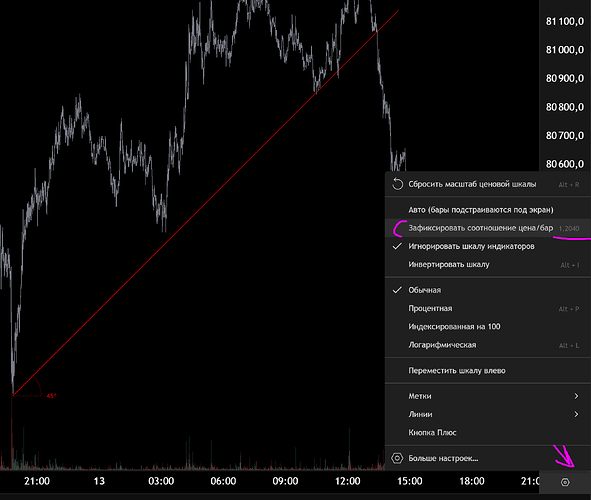The image size is (591, 500).
Task: Click the hexagon icon beside Больше настроек
Action: tap(397, 458)
